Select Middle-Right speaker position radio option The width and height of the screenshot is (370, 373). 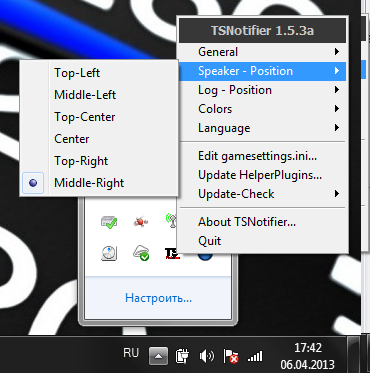[99, 183]
